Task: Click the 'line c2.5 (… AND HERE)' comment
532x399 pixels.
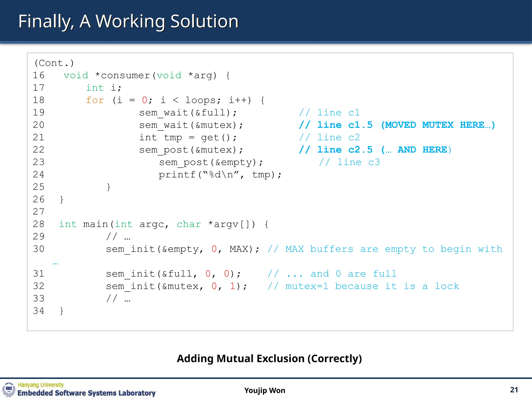Action: (x=375, y=150)
